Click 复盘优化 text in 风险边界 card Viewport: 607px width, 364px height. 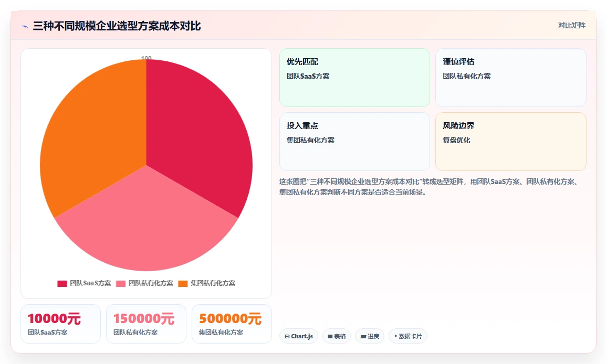[x=456, y=140]
